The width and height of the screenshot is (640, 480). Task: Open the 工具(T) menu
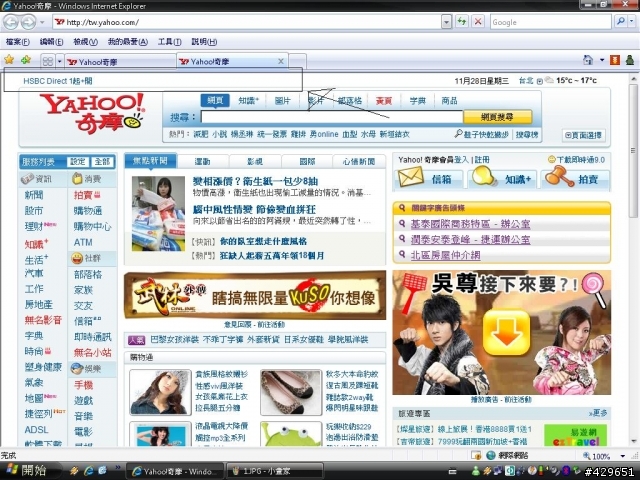click(x=169, y=42)
